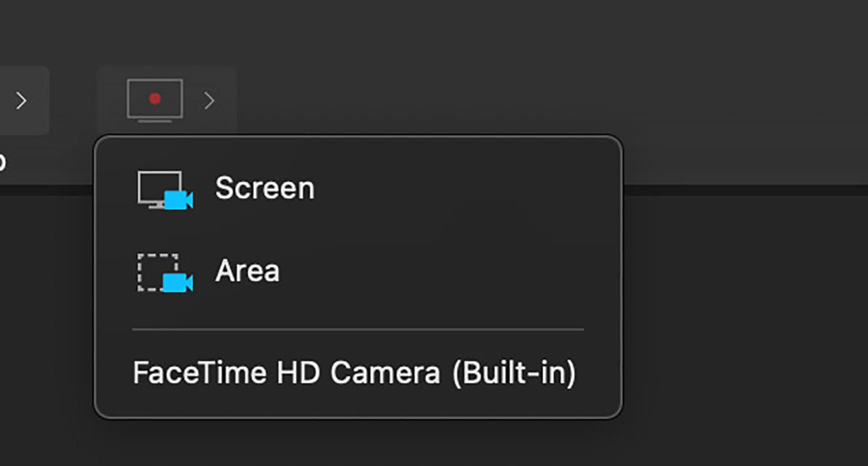
Task: Click the partially visible left toolbar button
Action: click(24, 101)
